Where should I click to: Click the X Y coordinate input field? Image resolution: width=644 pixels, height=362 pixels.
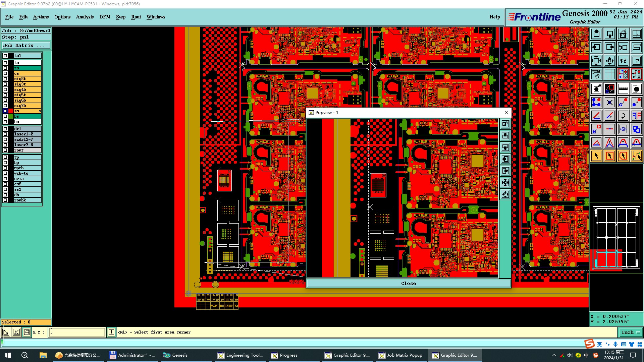click(x=77, y=332)
